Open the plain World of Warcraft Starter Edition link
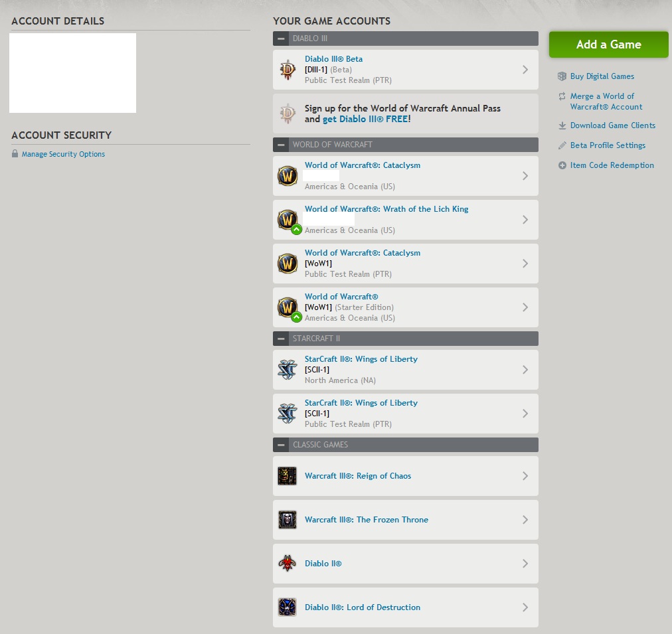This screenshot has width=672, height=634. [341, 297]
